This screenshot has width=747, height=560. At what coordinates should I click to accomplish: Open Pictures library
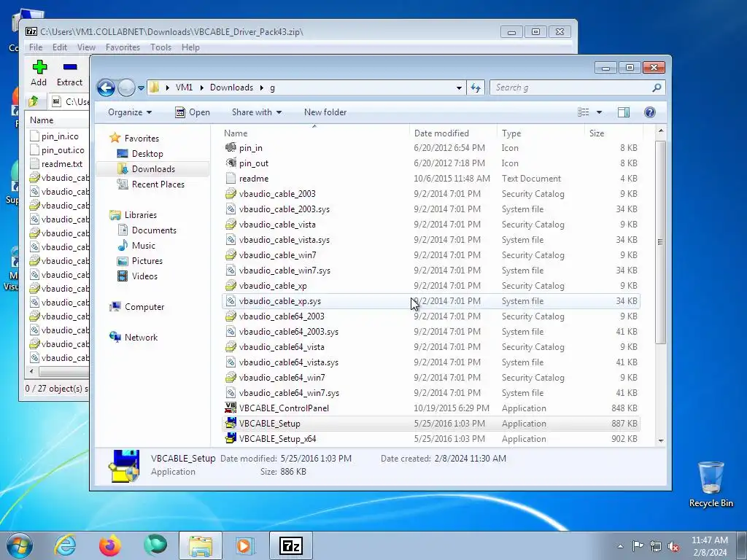click(x=140, y=261)
